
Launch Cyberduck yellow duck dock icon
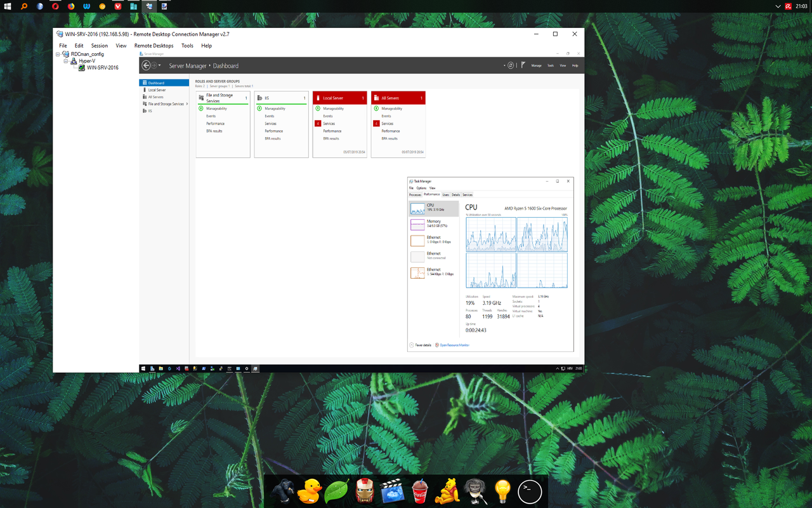(x=310, y=491)
